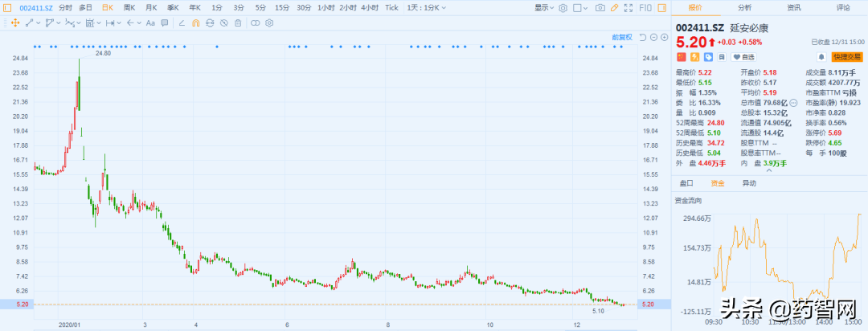
Task: Toggle the pencil drawing toolbar
Action: [615, 8]
